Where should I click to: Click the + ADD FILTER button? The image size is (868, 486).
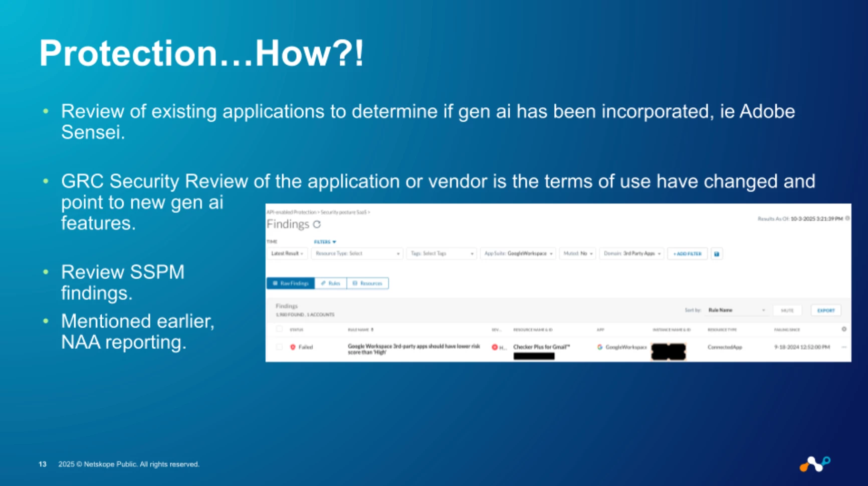click(688, 254)
